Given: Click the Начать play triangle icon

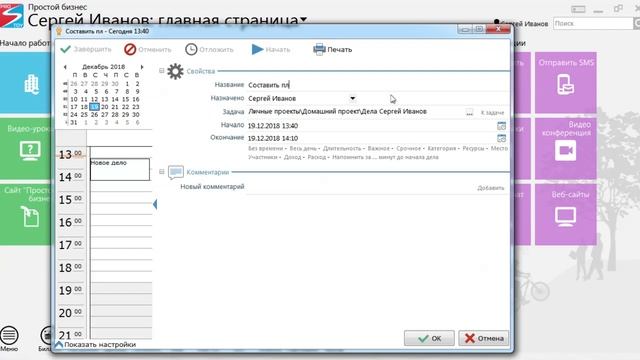Looking at the screenshot, I should (257, 49).
